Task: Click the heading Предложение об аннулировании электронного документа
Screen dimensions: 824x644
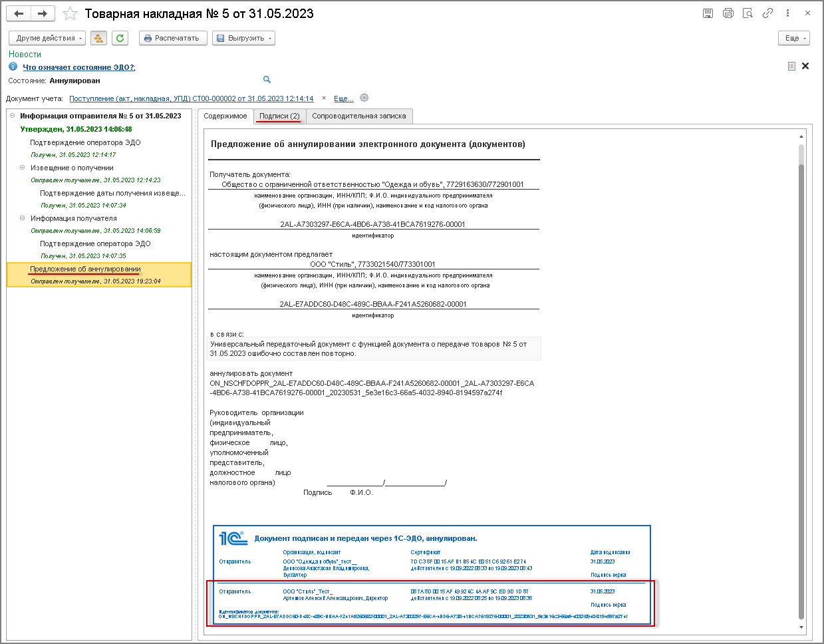Action: coord(368,144)
